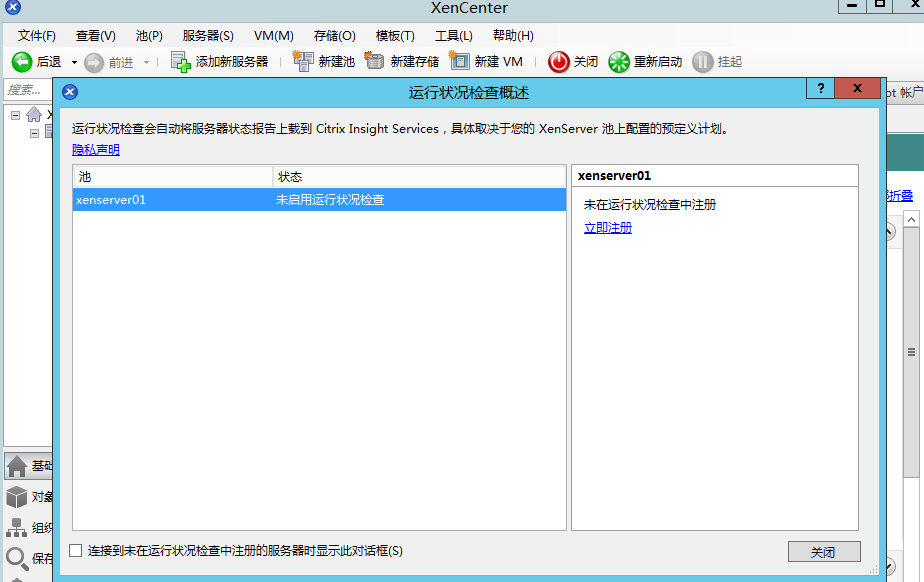Open the 查看(V) menu
This screenshot has width=924, height=582.
pyautogui.click(x=95, y=36)
